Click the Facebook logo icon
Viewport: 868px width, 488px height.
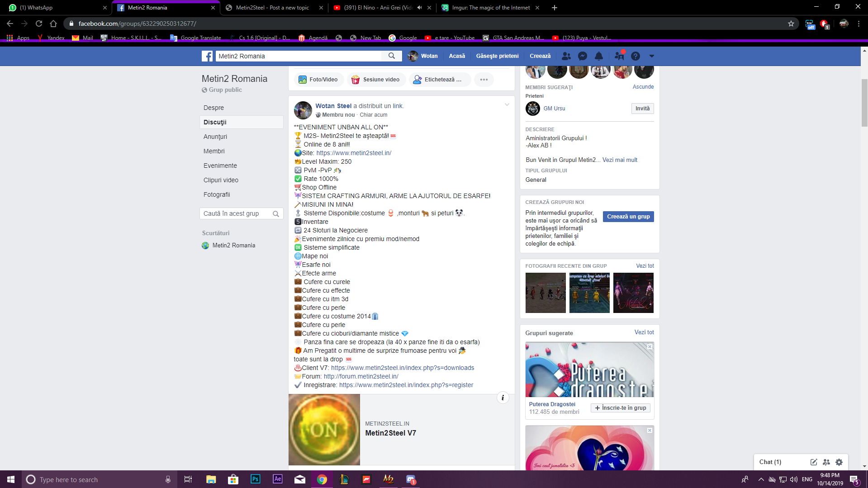[207, 56]
